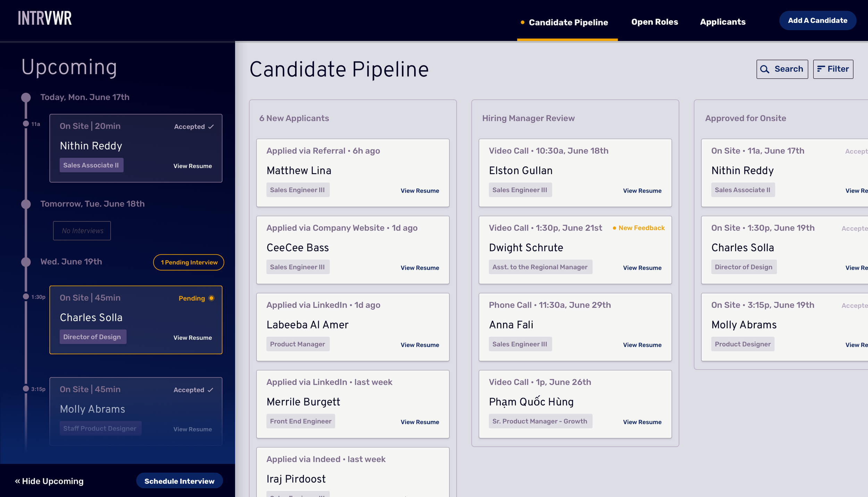View Resume for CeeCee Bass
Image resolution: width=868 pixels, height=497 pixels.
[x=420, y=268]
